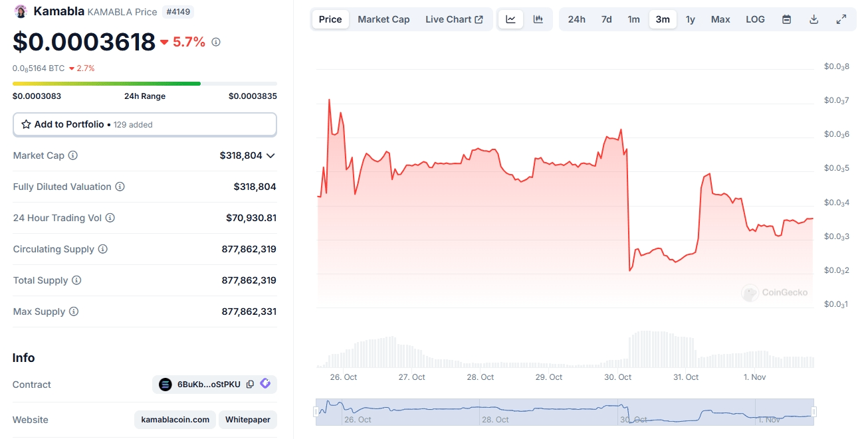Expand chart to fullscreen
This screenshot has height=439, width=868.
click(841, 19)
